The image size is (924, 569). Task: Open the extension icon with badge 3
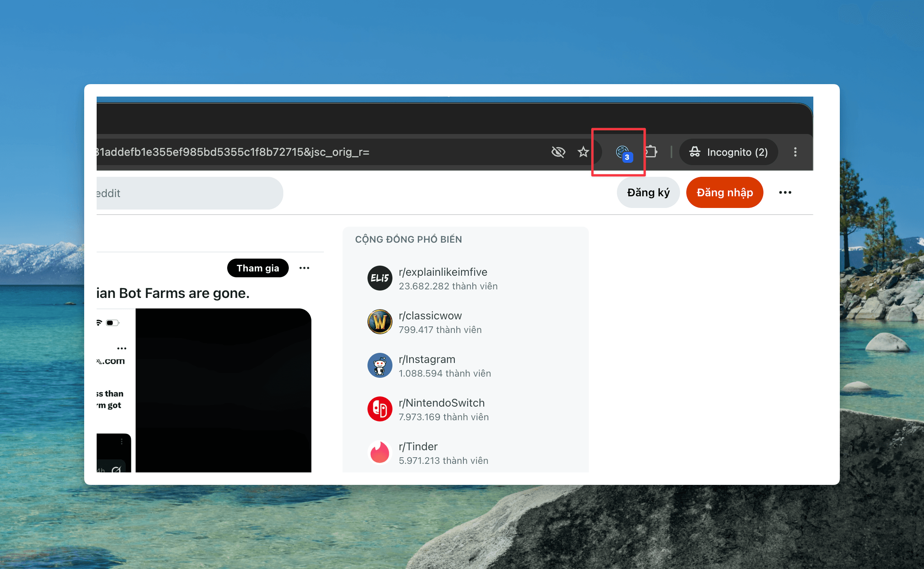coord(624,153)
